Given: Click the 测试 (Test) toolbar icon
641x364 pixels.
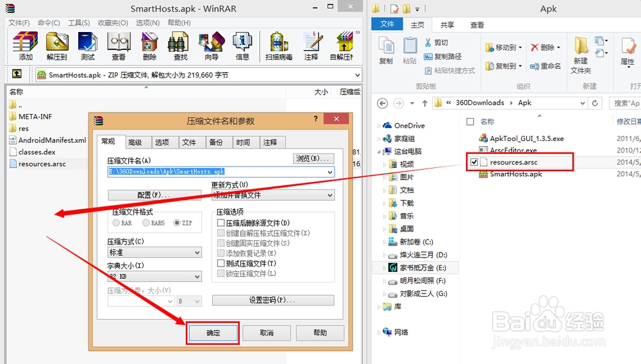Looking at the screenshot, I should (x=87, y=45).
